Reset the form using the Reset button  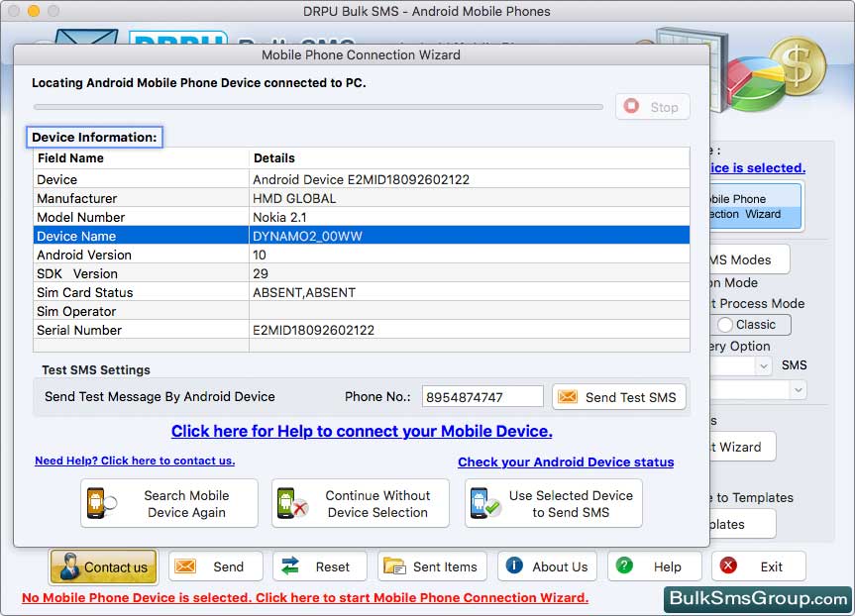point(320,566)
